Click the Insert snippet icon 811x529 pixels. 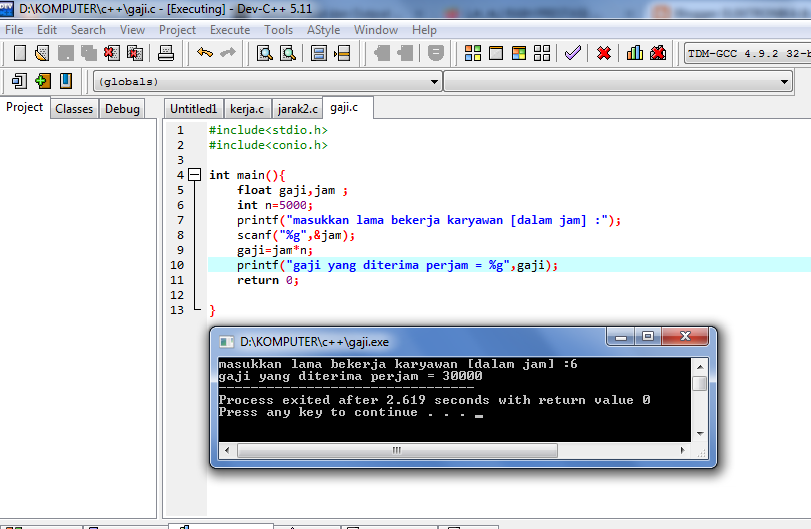coord(19,81)
